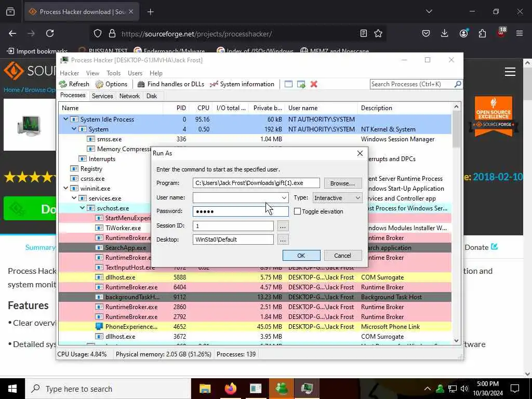Collapse the System tree node
The width and height of the screenshot is (532, 399).
pyautogui.click(x=74, y=129)
